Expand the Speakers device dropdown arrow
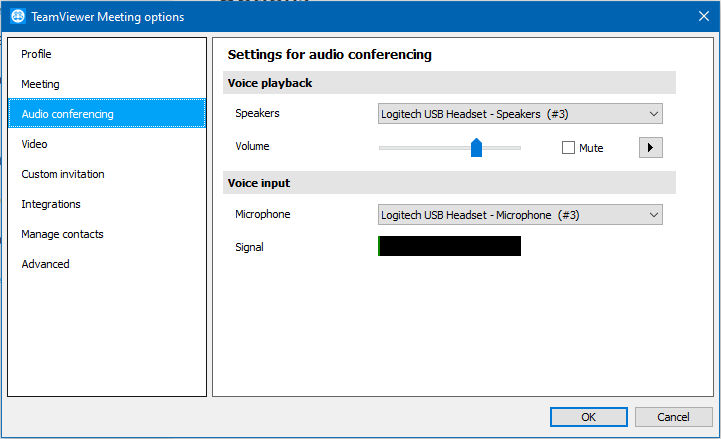Image resolution: width=721 pixels, height=439 pixels. (653, 114)
